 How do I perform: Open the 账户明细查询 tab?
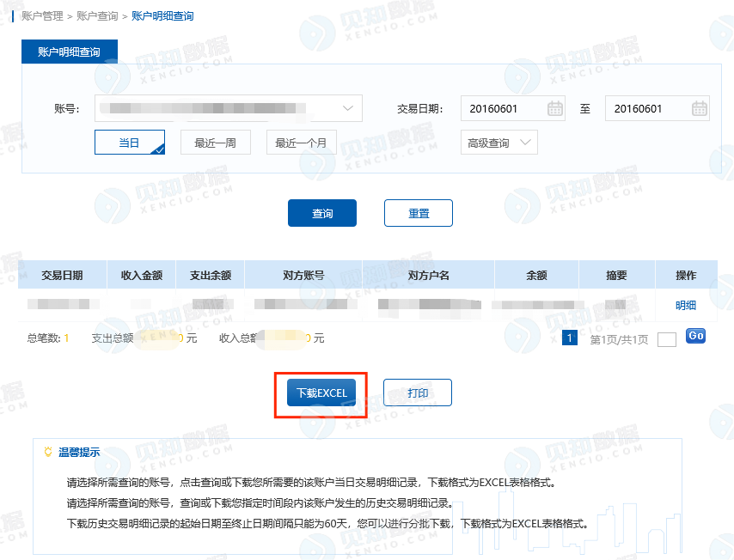click(70, 52)
